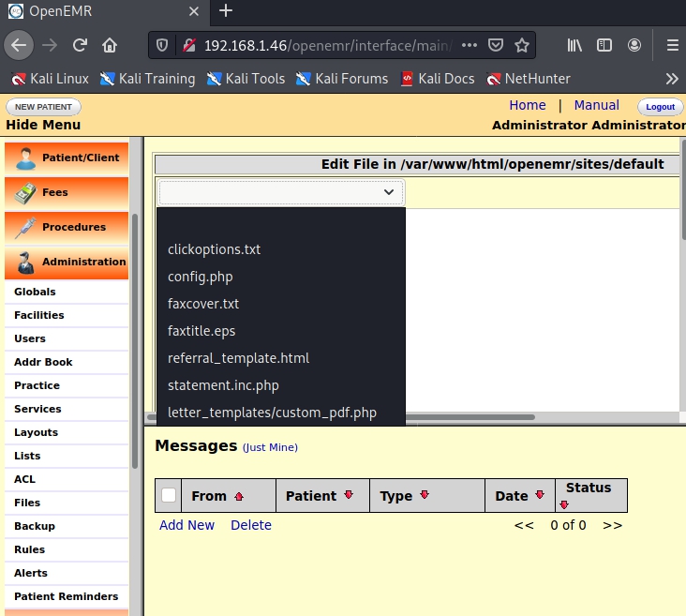Screen dimensions: 686x616
Task: Open Backup in the sidebar
Action: coord(35,526)
